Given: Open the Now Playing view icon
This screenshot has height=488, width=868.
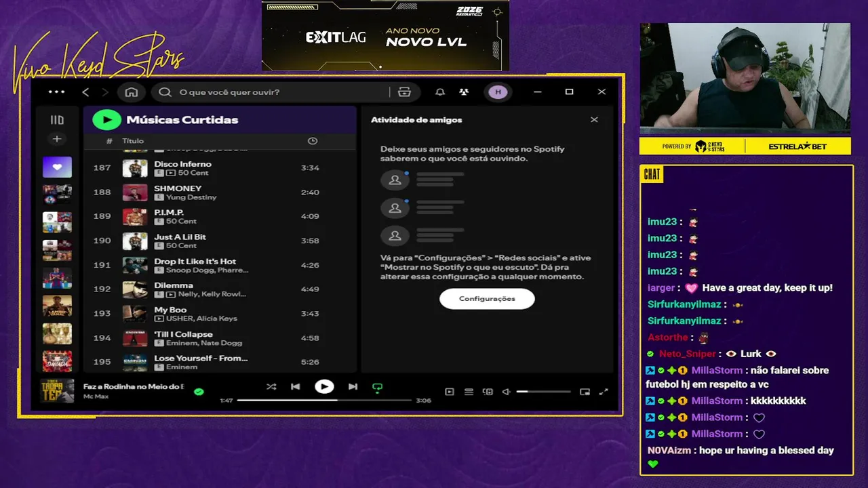Looking at the screenshot, I should (450, 392).
